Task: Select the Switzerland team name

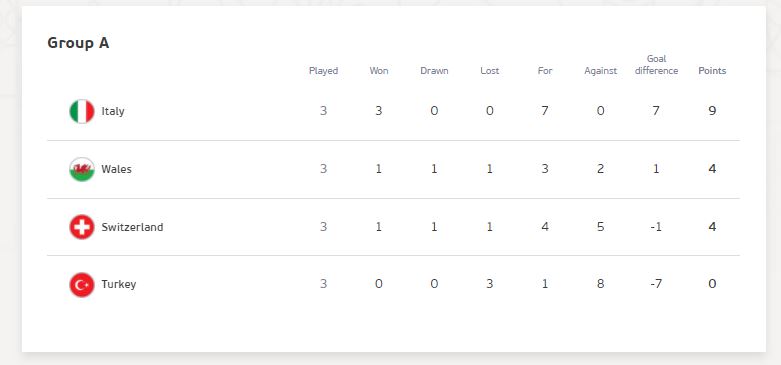Action: (132, 227)
